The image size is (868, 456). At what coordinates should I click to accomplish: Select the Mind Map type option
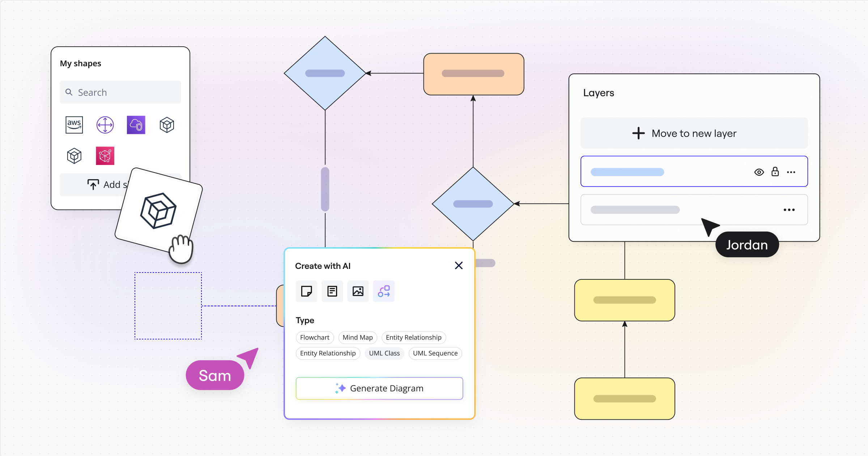[x=357, y=338]
